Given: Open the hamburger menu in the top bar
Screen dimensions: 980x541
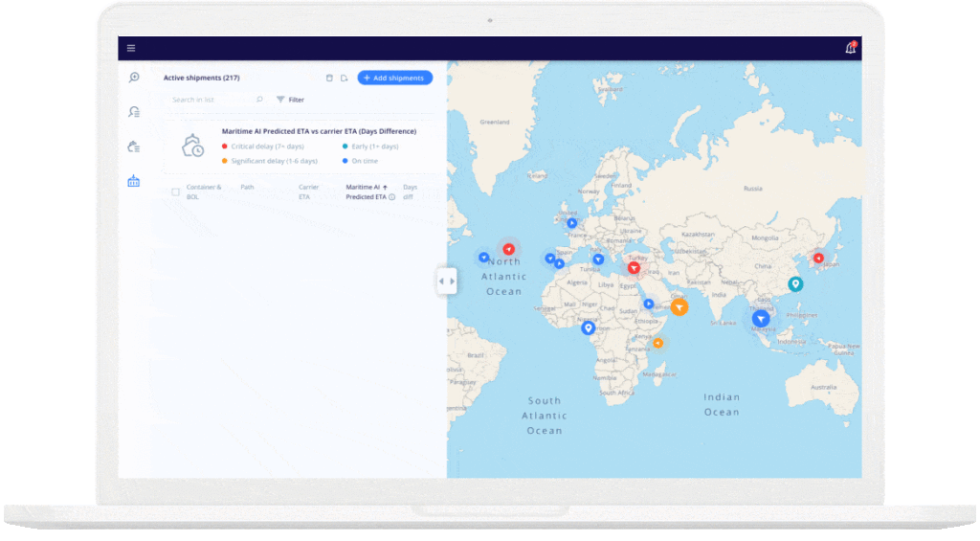Looking at the screenshot, I should pos(131,49).
